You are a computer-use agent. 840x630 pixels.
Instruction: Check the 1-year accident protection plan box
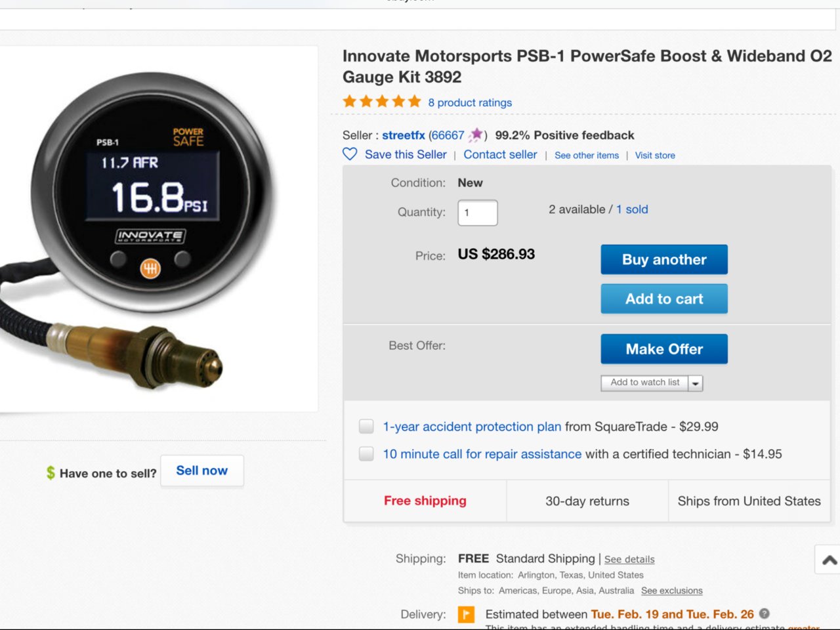pos(366,427)
